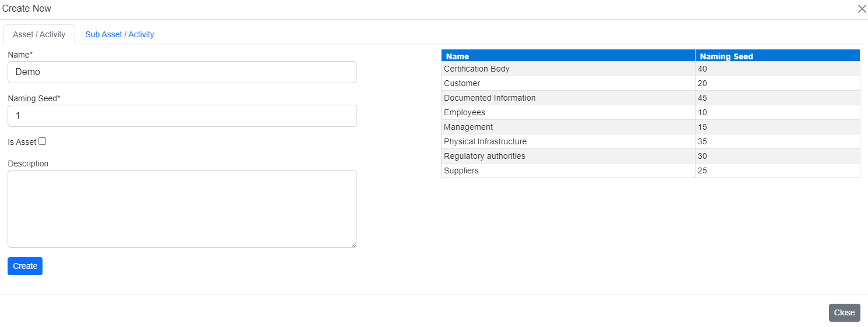The image size is (868, 327).
Task: Select the Employees table row
Action: coord(464,112)
